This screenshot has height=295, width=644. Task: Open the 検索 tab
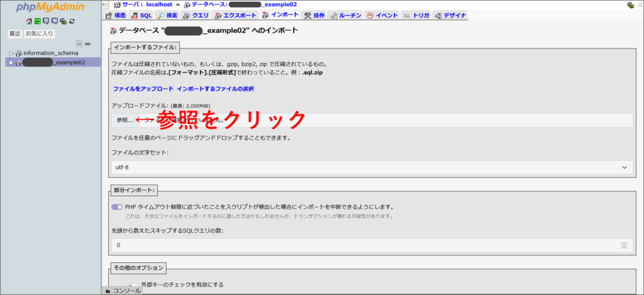pos(167,16)
